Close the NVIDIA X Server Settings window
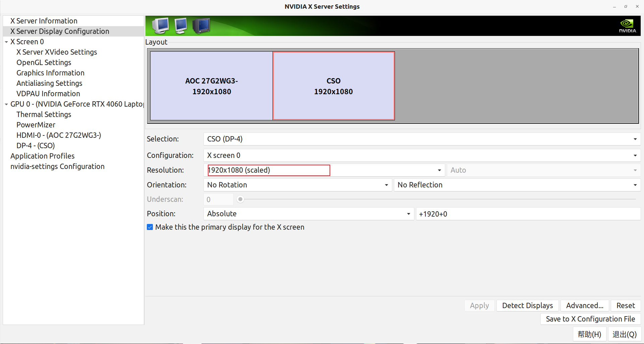 [x=637, y=7]
